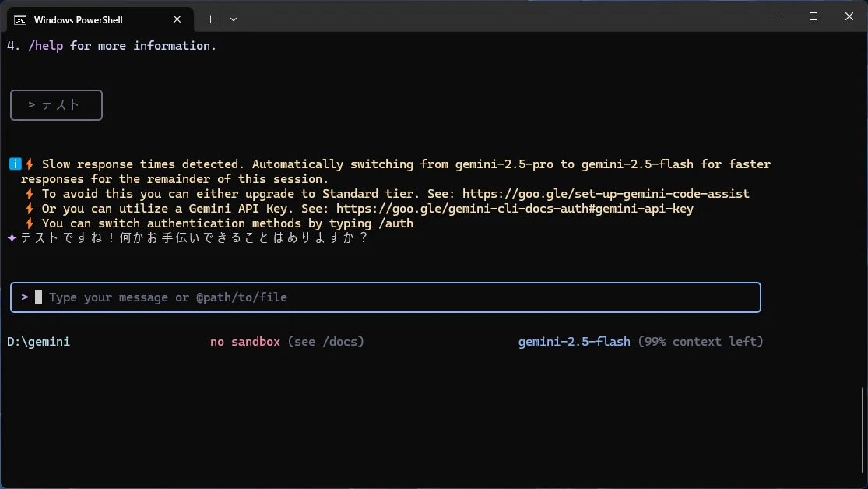This screenshot has height=489, width=868.
Task: Click the D:\gemini path text
Action: pos(39,342)
